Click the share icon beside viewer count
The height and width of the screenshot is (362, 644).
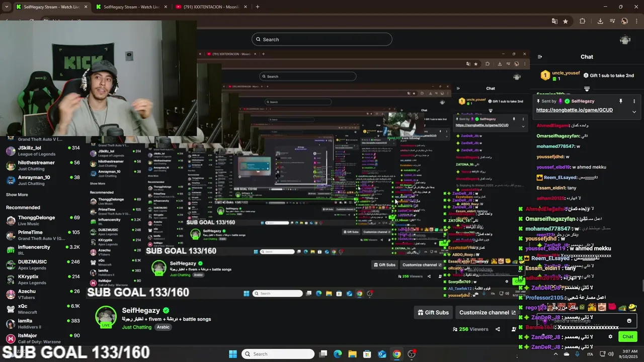point(498,329)
